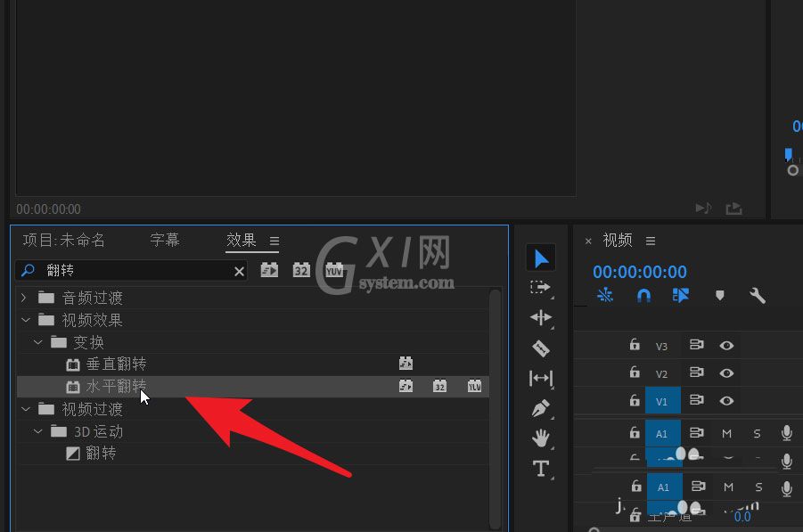Target the upper A1 audio track
This screenshot has height=532, width=803.
[x=663, y=433]
